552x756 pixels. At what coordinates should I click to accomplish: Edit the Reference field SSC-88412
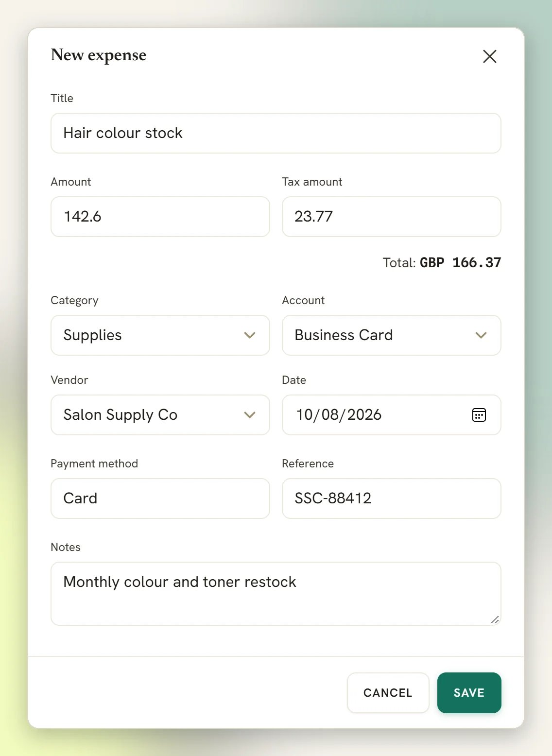point(392,498)
